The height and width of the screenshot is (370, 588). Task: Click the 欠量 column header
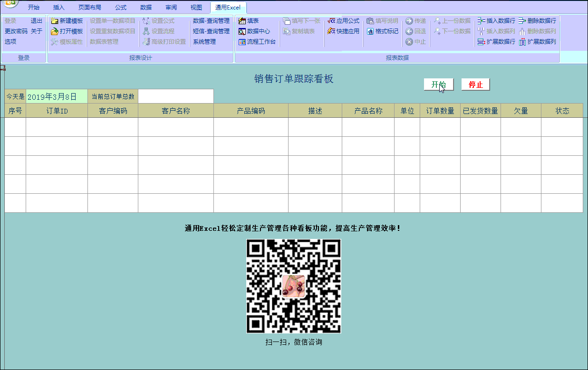[x=521, y=111]
